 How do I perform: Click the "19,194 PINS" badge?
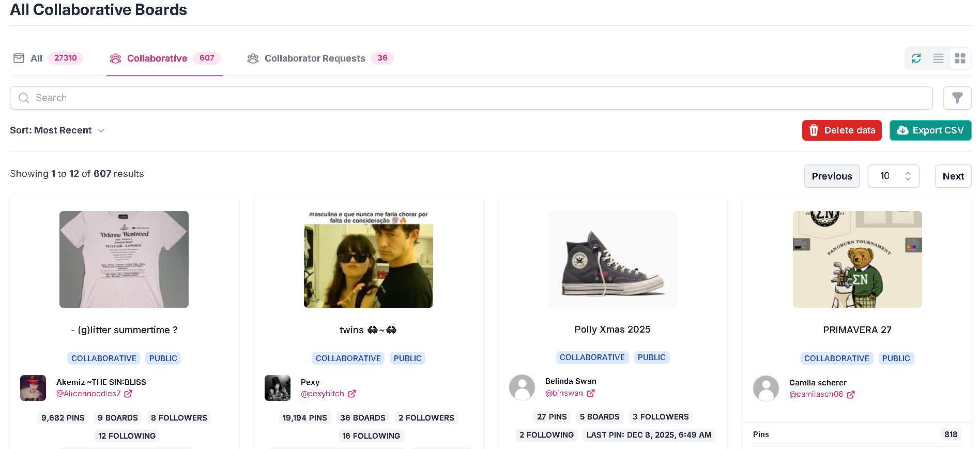[305, 418]
